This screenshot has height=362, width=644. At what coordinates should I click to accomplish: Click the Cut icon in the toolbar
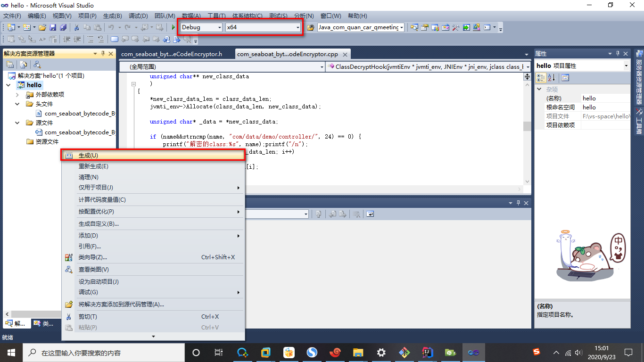[76, 27]
